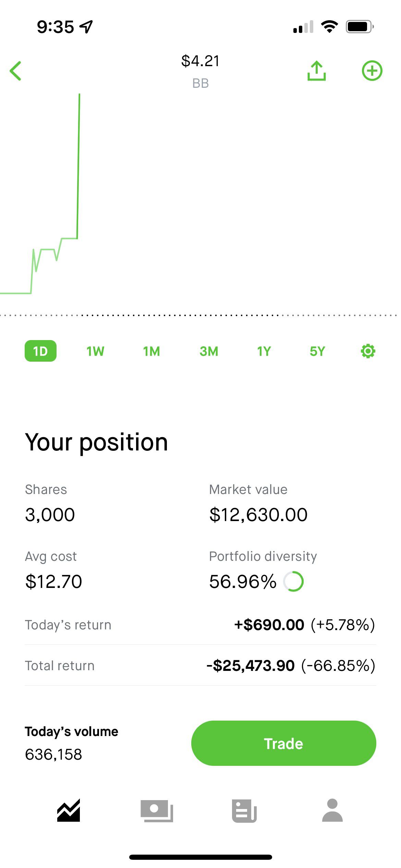
Task: Open the investing chart tab icon
Action: coord(69,810)
